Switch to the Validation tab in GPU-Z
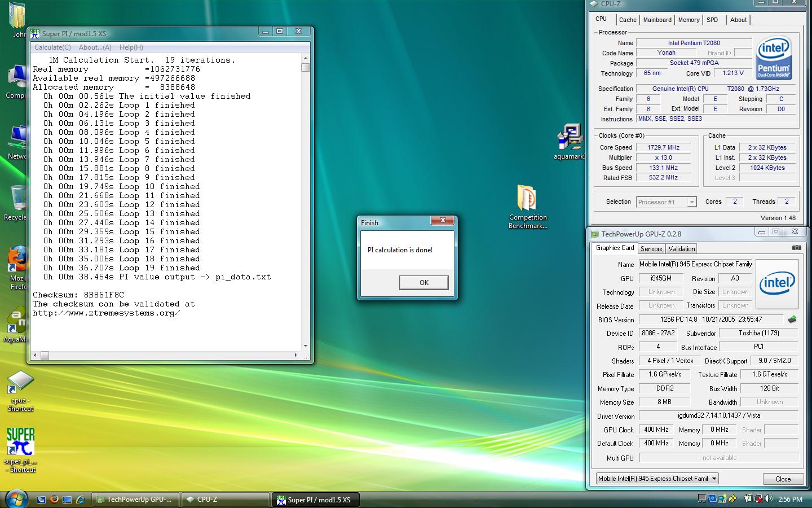This screenshot has width=812, height=508. [682, 249]
